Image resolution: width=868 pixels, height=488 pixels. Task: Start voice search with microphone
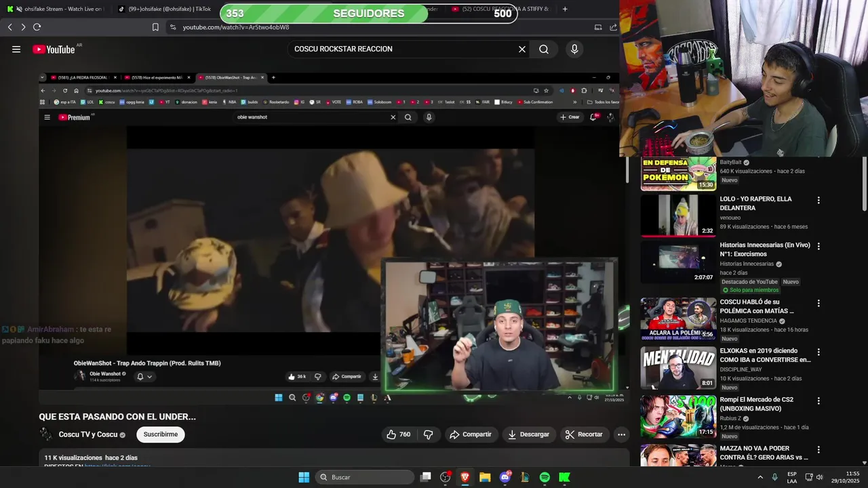[x=574, y=49]
